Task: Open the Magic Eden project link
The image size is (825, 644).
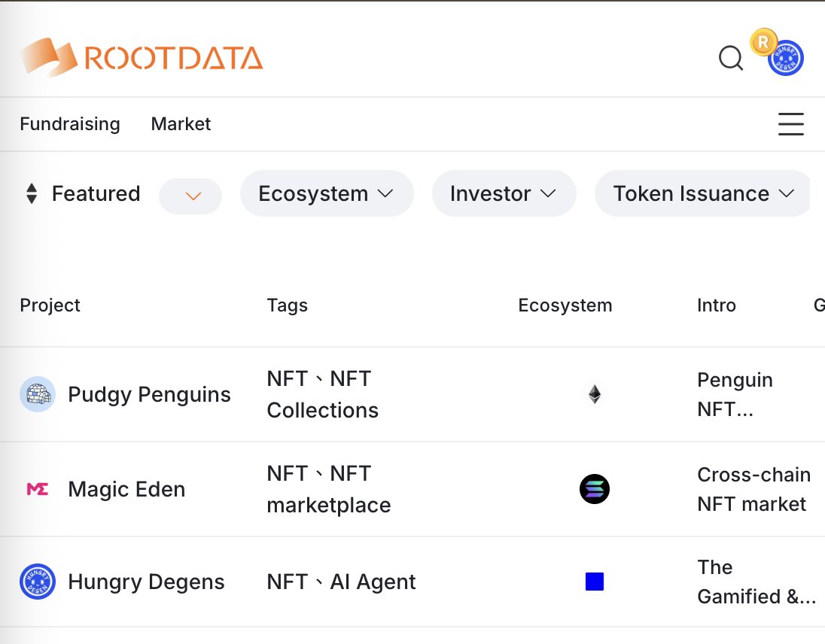Action: (126, 489)
